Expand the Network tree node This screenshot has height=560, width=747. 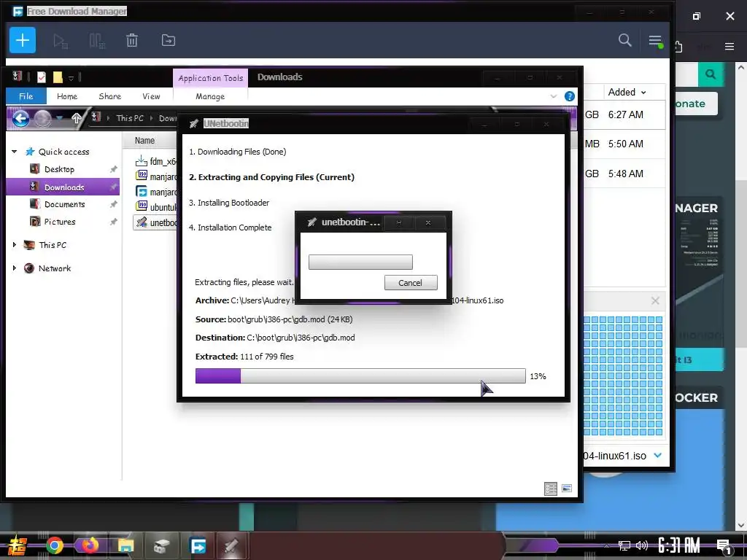click(15, 268)
